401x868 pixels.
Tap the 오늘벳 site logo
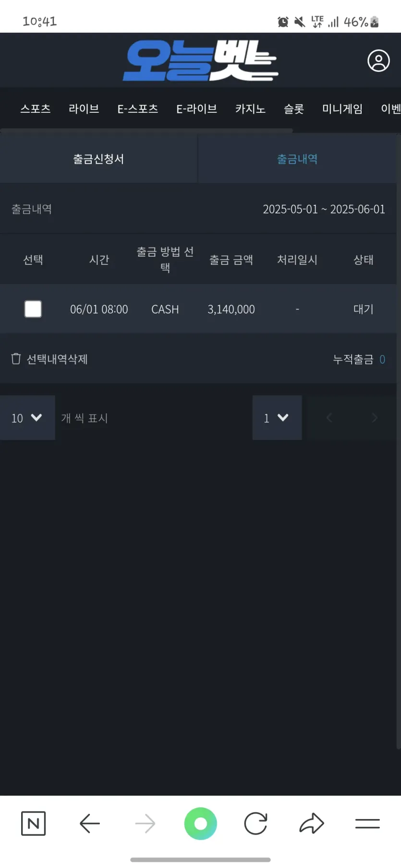pyautogui.click(x=200, y=60)
